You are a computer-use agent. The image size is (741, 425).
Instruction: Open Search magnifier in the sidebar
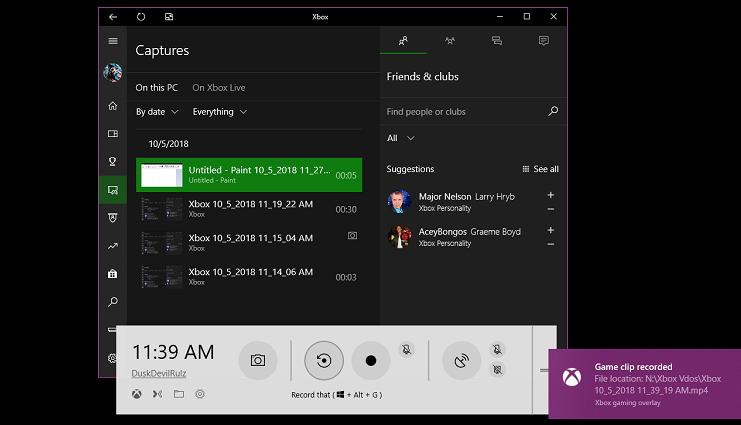pyautogui.click(x=112, y=302)
